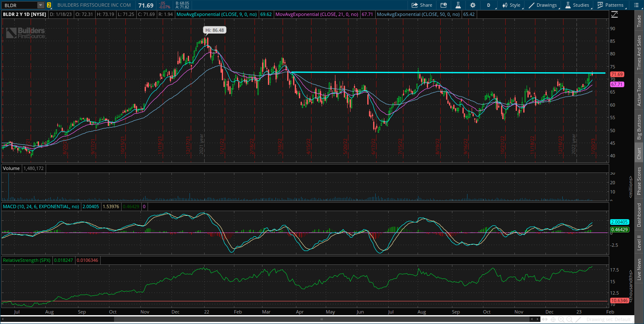Switch to the Times And Sales tab
644x324 pixels.
(639, 52)
